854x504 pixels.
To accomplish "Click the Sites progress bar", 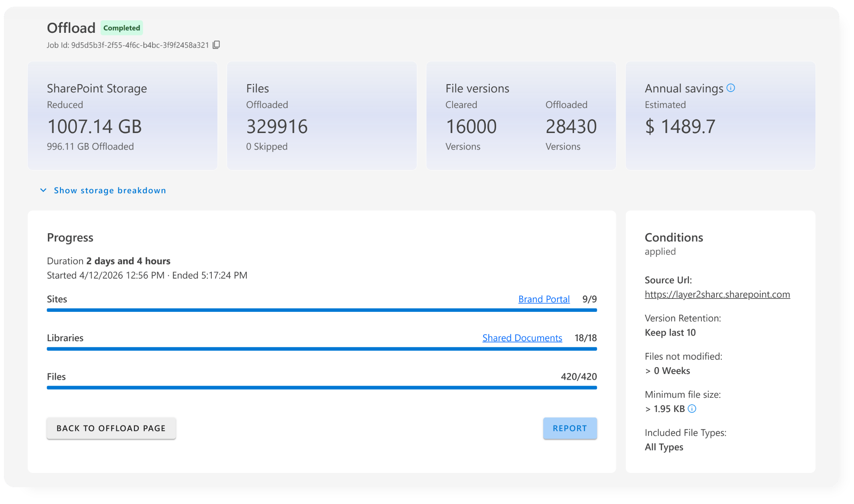I will click(322, 310).
